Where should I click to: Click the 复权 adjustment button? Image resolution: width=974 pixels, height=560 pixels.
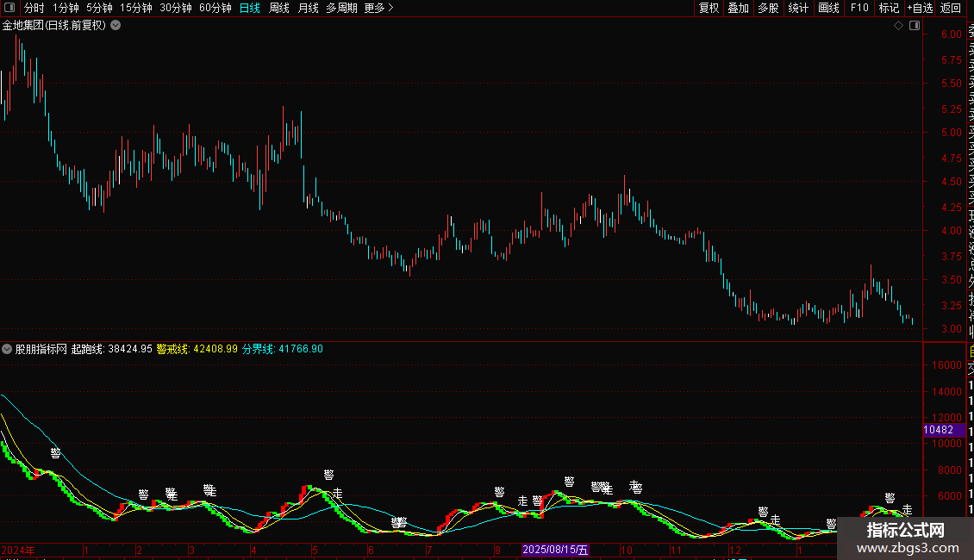[709, 8]
